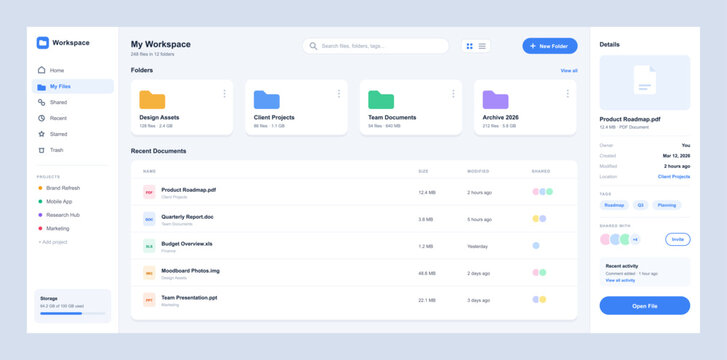Click the document preview thumbnail in Details

click(x=645, y=82)
